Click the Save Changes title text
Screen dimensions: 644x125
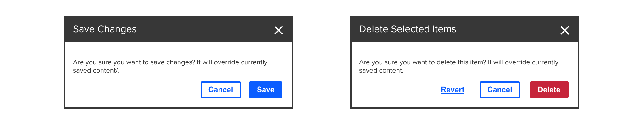tap(105, 29)
